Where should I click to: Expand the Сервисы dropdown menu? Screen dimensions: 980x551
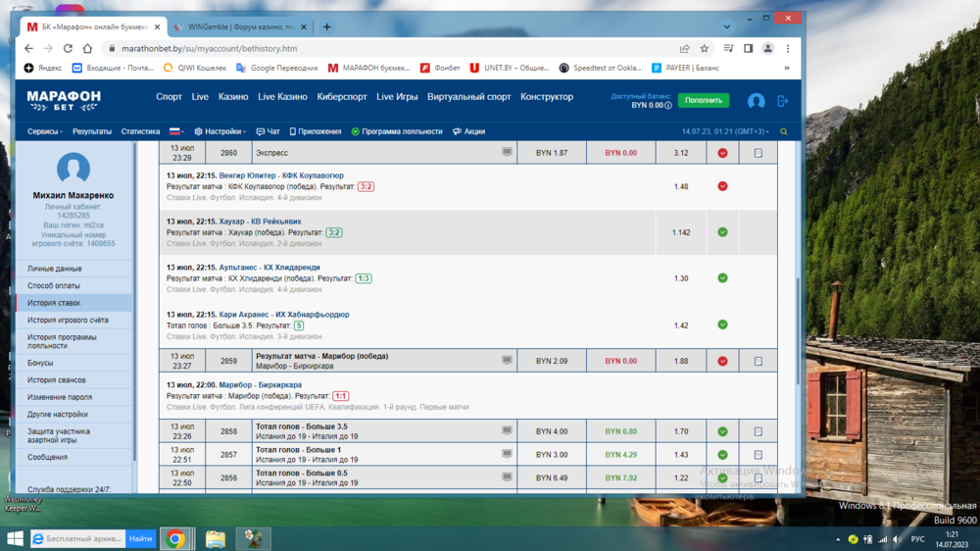click(45, 131)
